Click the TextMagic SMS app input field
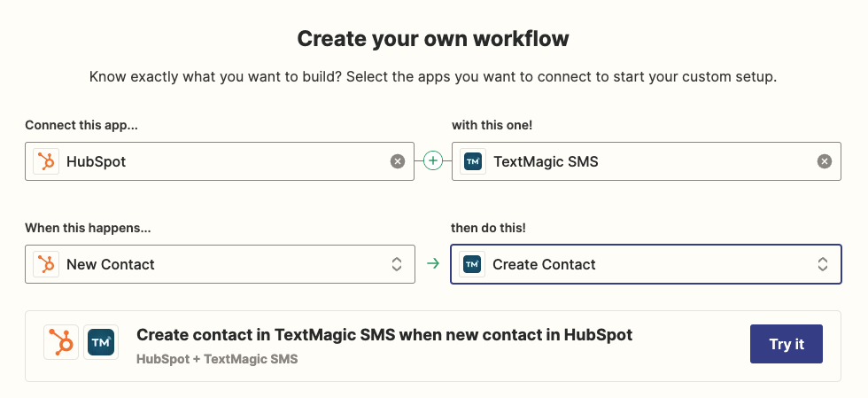This screenshot has width=868, height=398. click(x=647, y=161)
